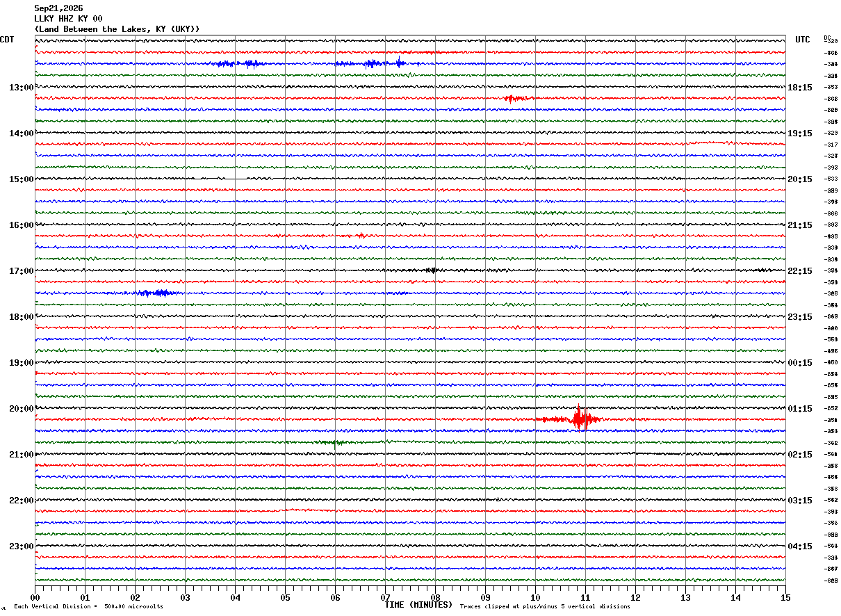841x616 pixels.
Task: Click the 08 minute axis tick label
Action: click(435, 597)
